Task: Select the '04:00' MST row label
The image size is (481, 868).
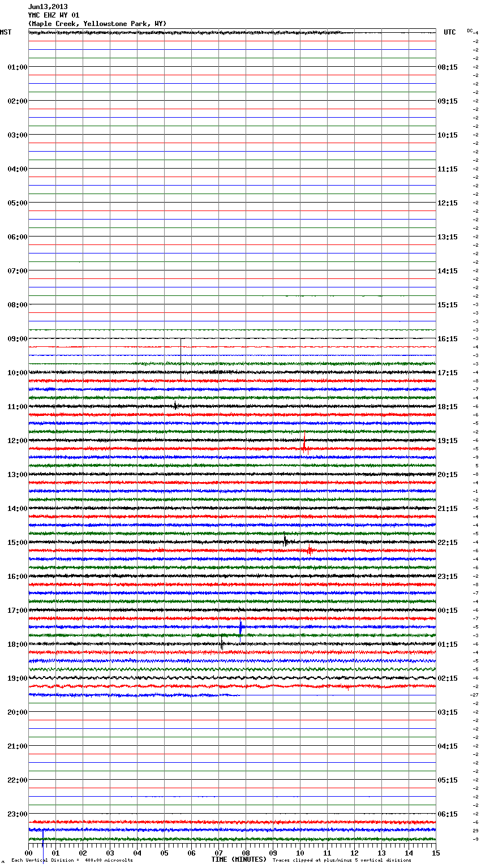Action: 17,169
